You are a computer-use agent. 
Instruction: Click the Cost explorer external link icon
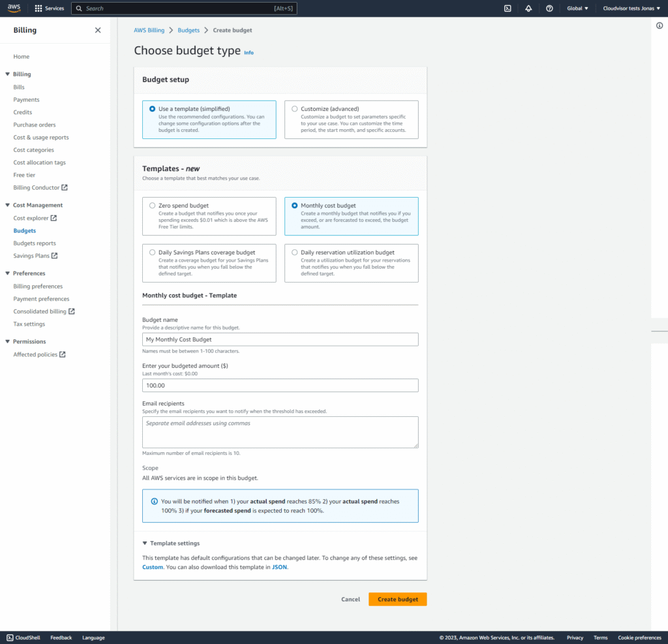[x=53, y=218]
